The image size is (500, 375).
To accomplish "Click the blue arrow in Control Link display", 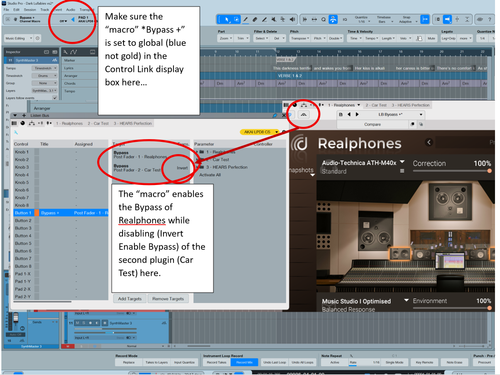I will 73,19.
